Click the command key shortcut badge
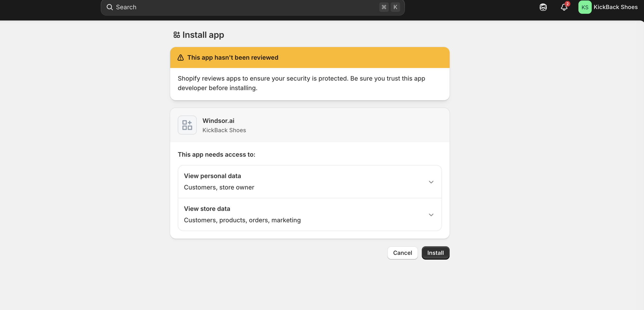Image resolution: width=644 pixels, height=310 pixels. coord(384,7)
